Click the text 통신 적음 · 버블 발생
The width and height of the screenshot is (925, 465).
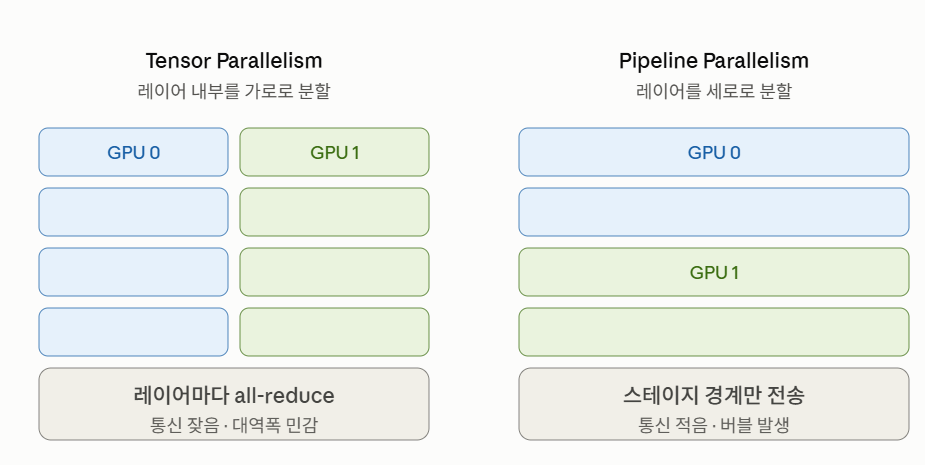[713, 425]
